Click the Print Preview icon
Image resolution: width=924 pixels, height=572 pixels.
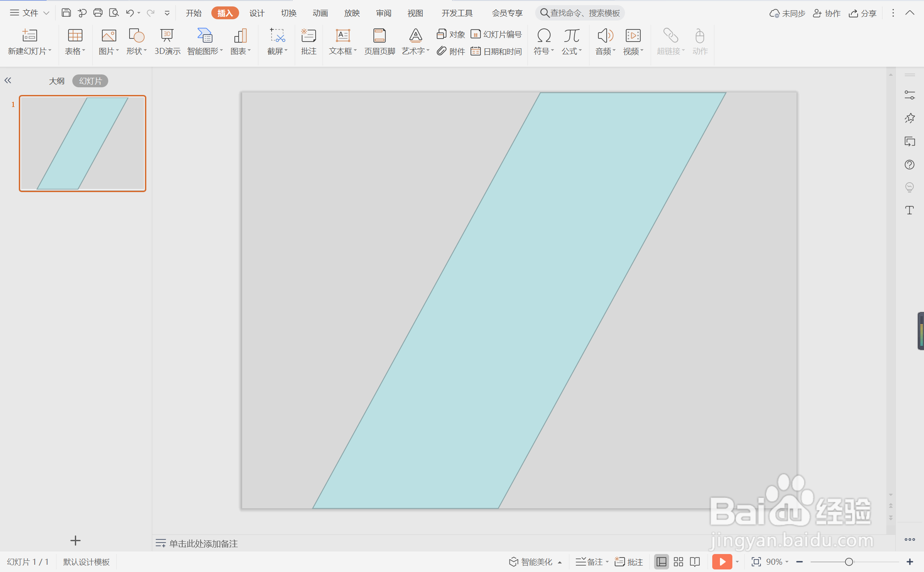click(x=114, y=13)
